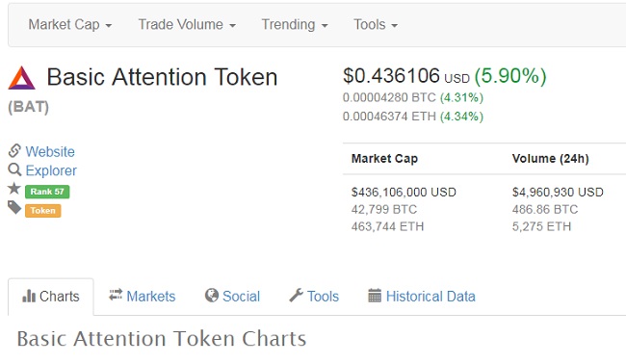Click the star icon next to Rank 57
626x364 pixels.
[x=14, y=188]
